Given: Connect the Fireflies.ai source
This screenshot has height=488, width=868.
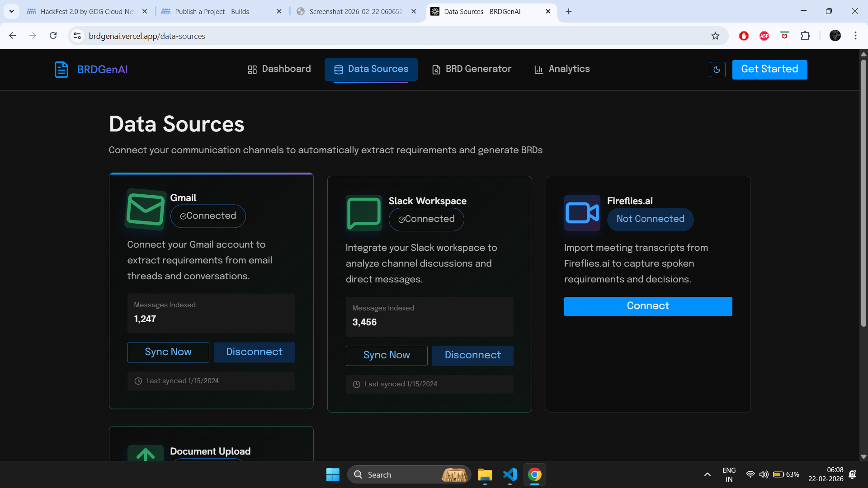Looking at the screenshot, I should [x=648, y=306].
